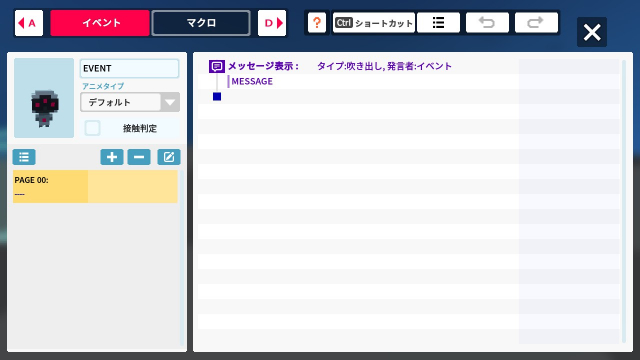Go to next with the D arrow button
The image size is (640, 360).
(x=272, y=23)
